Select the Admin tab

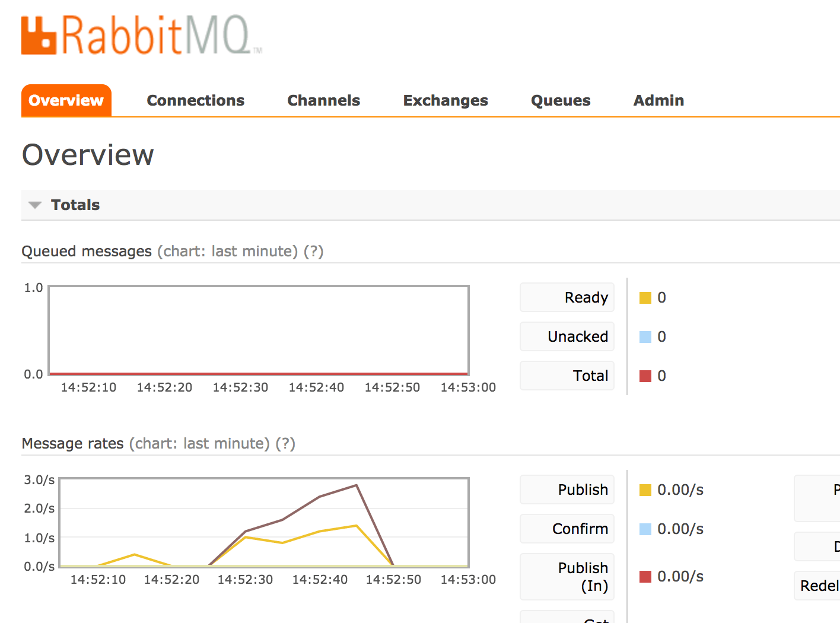(x=658, y=100)
